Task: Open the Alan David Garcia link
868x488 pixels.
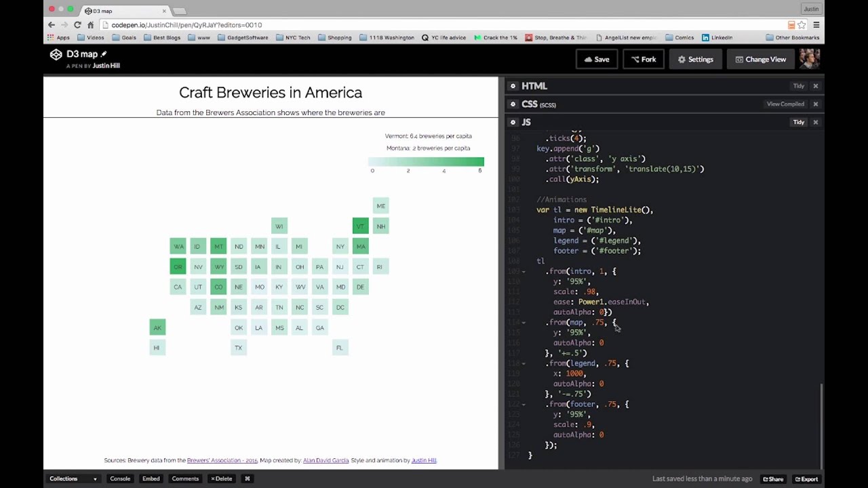Action: click(x=325, y=460)
